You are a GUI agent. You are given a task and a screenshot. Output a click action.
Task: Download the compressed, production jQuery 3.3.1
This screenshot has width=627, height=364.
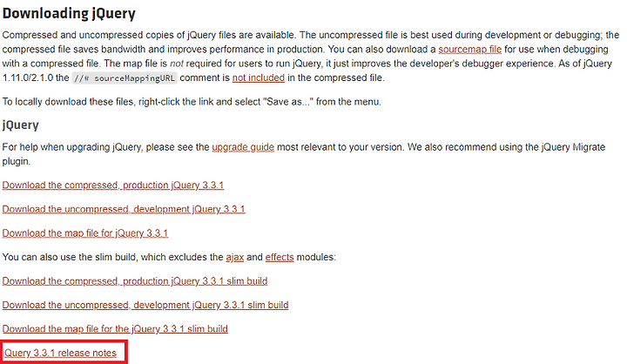point(113,185)
